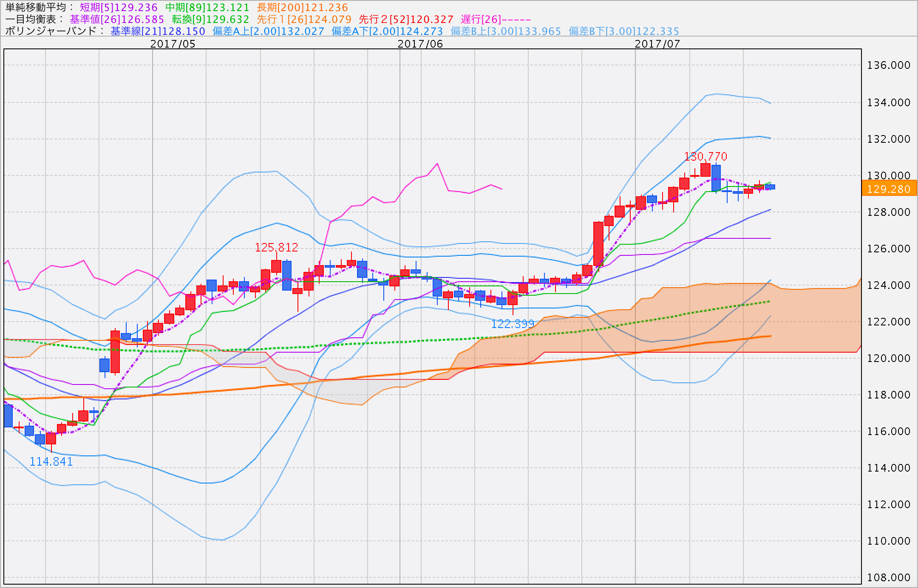Click the 134.000 price axis label
Viewport: 918px width, 588px height.
(x=889, y=102)
